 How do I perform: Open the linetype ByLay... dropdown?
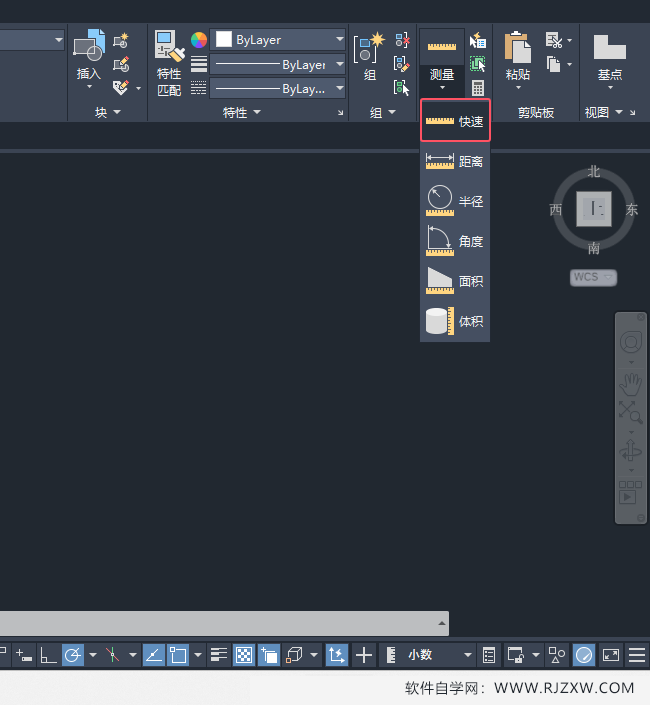coord(277,88)
